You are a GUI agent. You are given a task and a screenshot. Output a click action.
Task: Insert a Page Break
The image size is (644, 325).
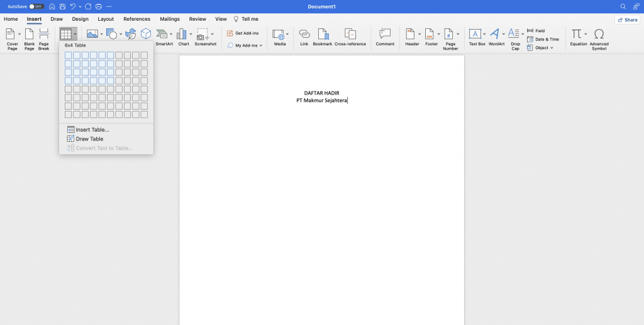[x=43, y=38]
